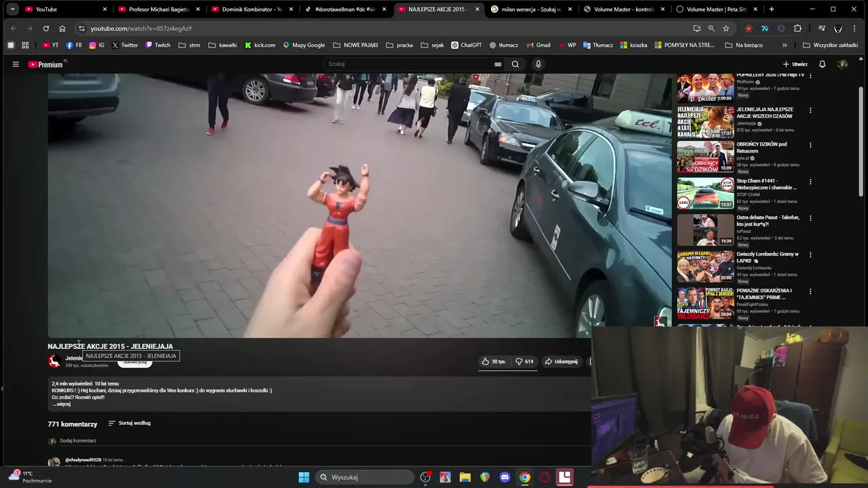The image size is (868, 488).
Task: Open the zoom magnifier in address bar
Action: (711, 28)
